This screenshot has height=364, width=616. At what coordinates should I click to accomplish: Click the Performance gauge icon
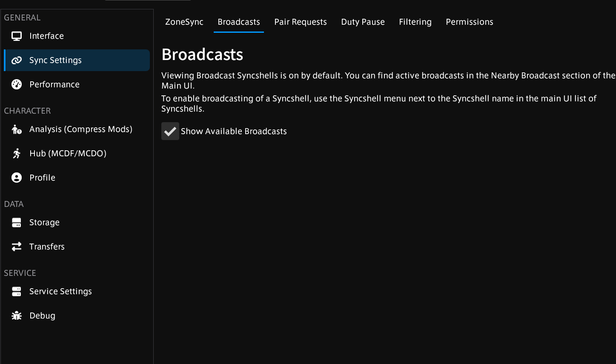[17, 85]
